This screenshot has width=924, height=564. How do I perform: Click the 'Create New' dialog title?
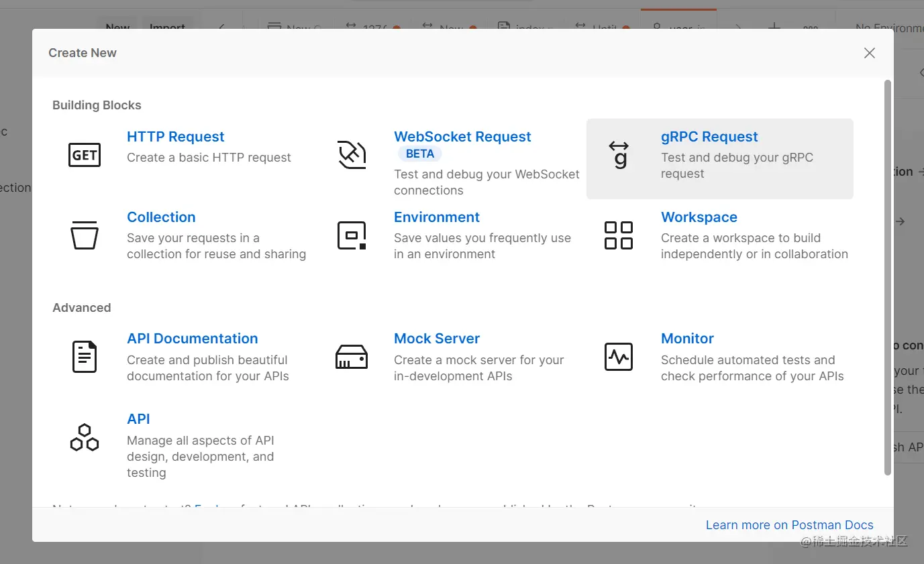[x=83, y=53]
